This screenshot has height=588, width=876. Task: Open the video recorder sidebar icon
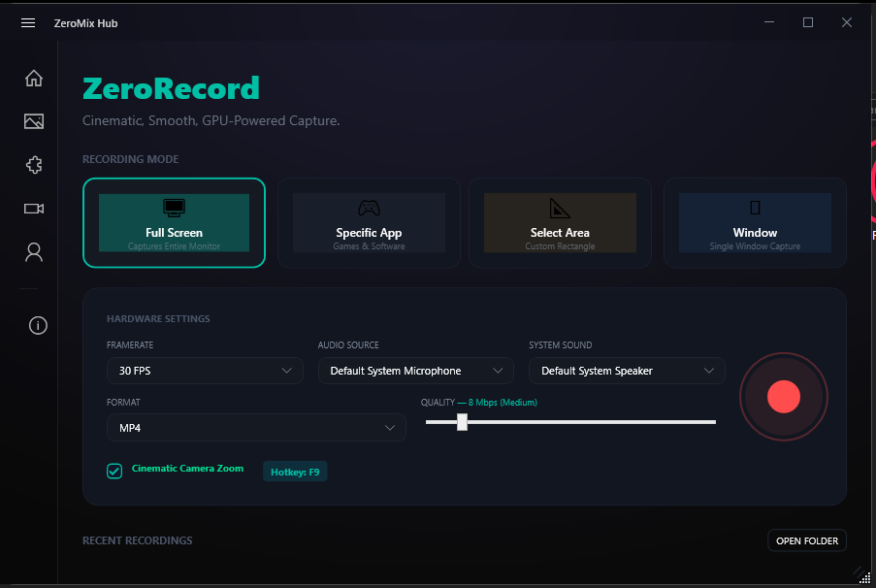33,208
